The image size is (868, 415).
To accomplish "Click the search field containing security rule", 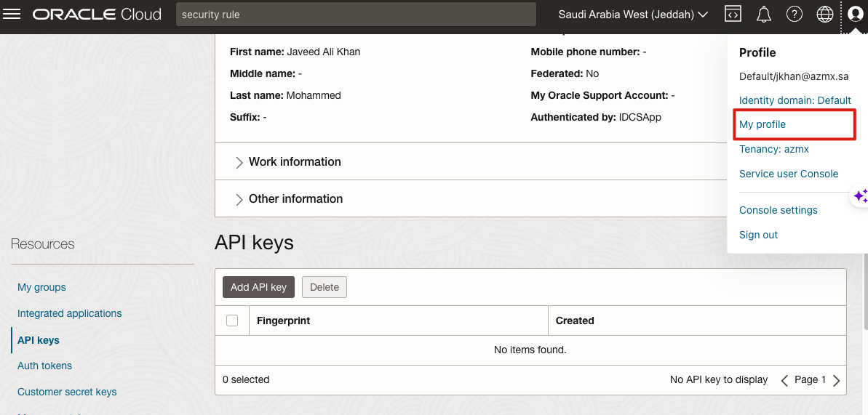I will tap(356, 15).
